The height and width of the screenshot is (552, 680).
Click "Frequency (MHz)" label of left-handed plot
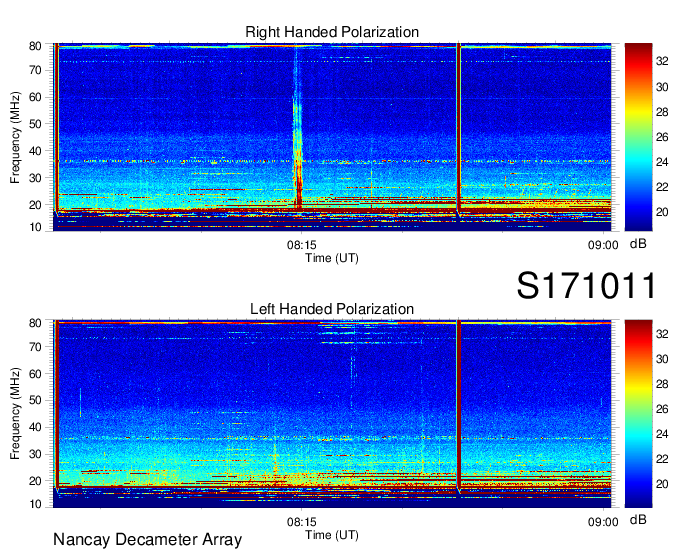pos(15,414)
